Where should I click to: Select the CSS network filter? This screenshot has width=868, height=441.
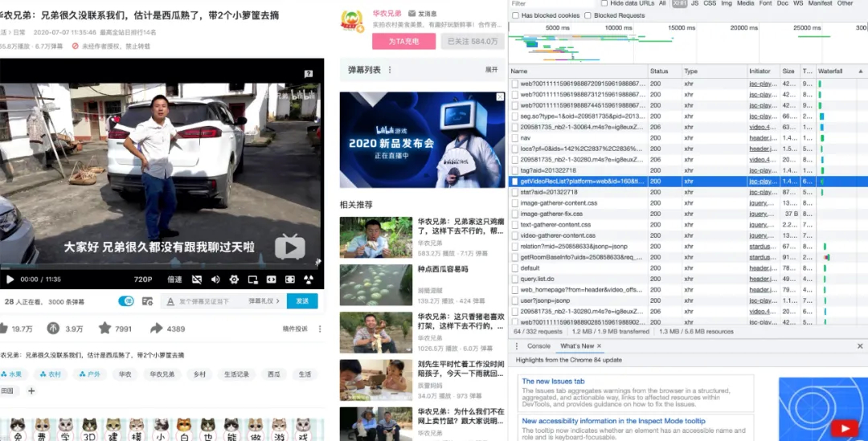(710, 3)
